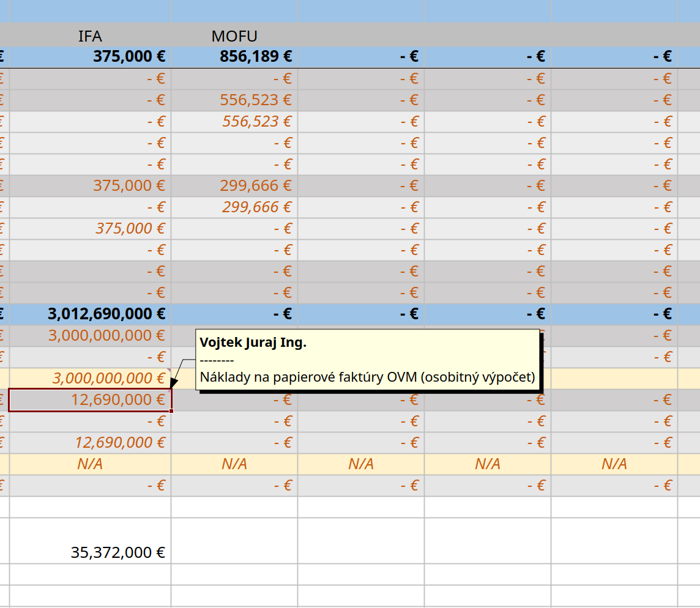Click the non-italic 3,000,000,000 € cell
This screenshot has width=700, height=608.
(90, 335)
